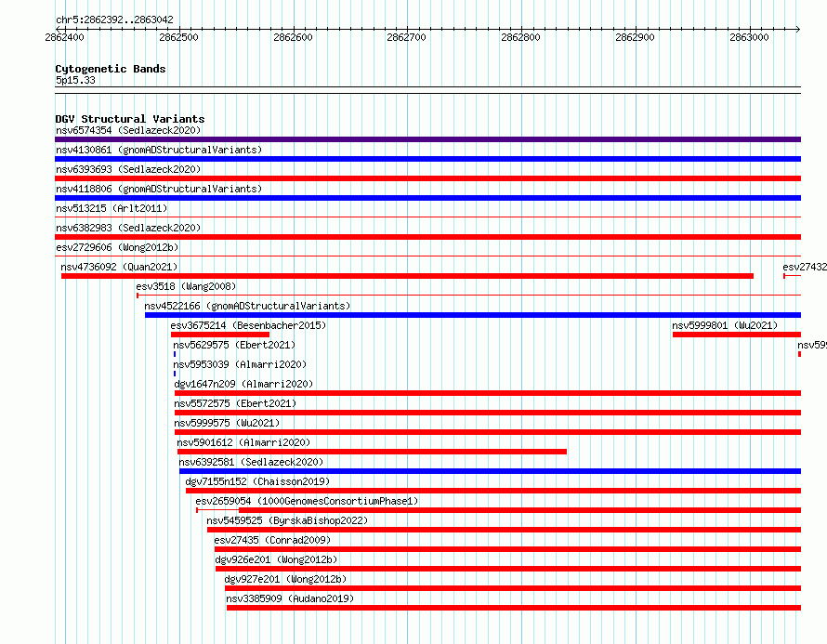Open nsv5901612 (Almarri2020) label
The width and height of the screenshot is (827, 644).
coord(243,442)
